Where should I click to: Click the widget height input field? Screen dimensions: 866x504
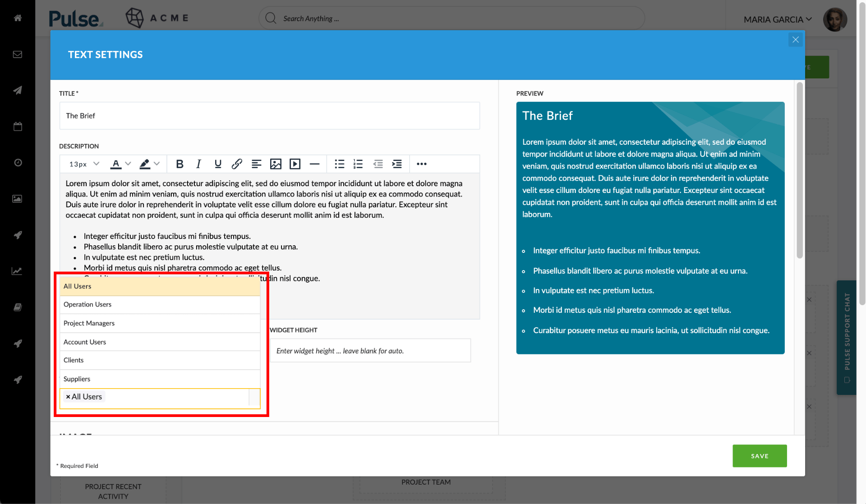coord(370,351)
